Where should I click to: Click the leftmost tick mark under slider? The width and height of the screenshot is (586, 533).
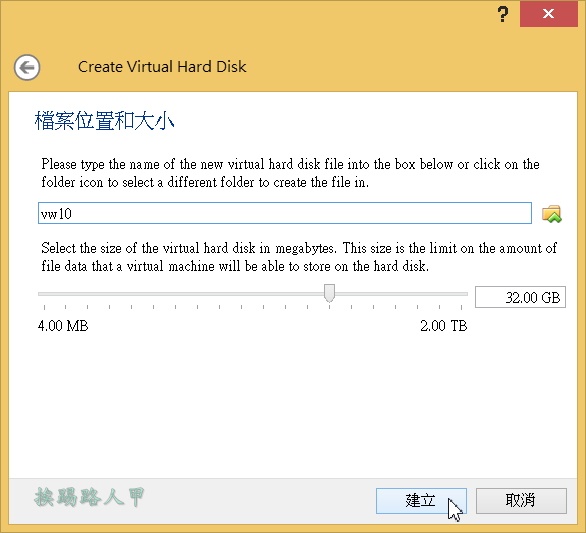coord(44,307)
